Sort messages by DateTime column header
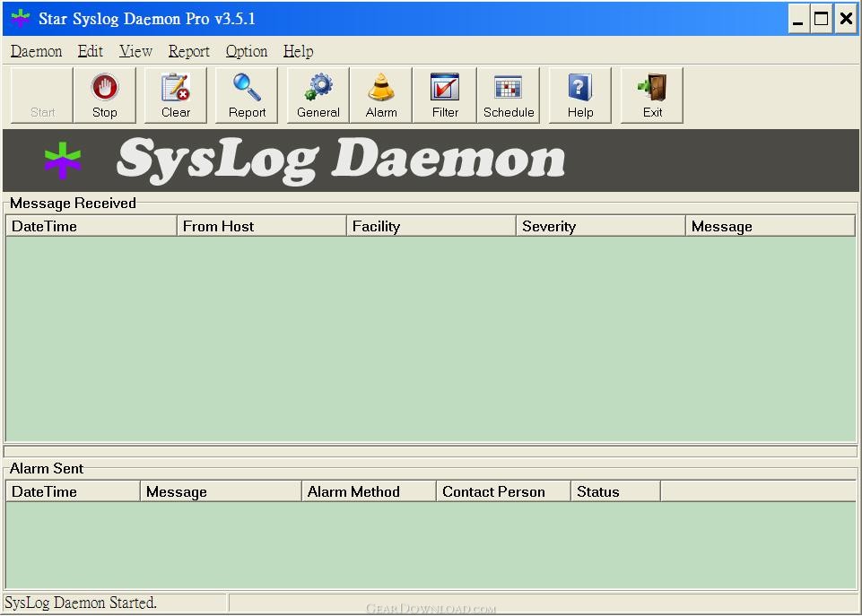This screenshot has width=862, height=616. [91, 226]
